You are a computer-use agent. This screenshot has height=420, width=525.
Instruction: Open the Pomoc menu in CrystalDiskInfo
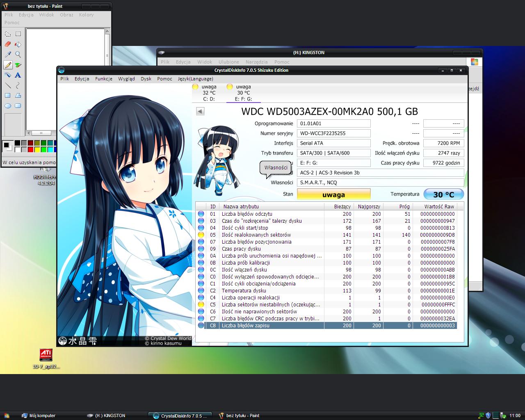click(164, 79)
